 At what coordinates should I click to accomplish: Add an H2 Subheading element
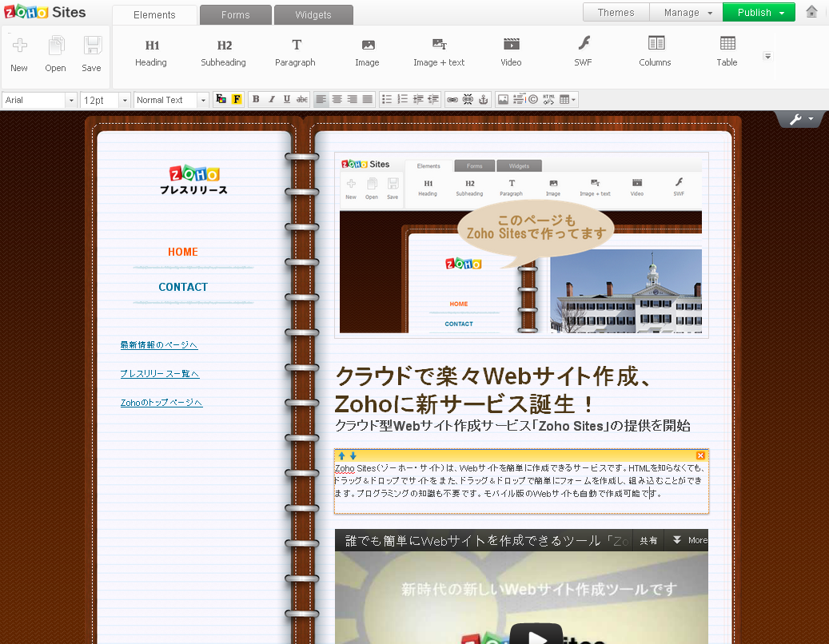click(x=224, y=53)
